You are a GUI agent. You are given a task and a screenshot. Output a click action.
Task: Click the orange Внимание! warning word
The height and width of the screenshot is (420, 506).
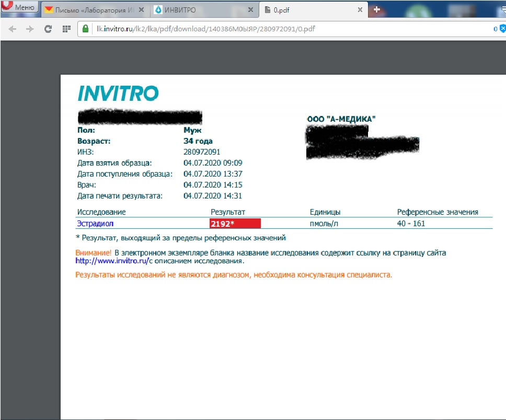coord(93,253)
